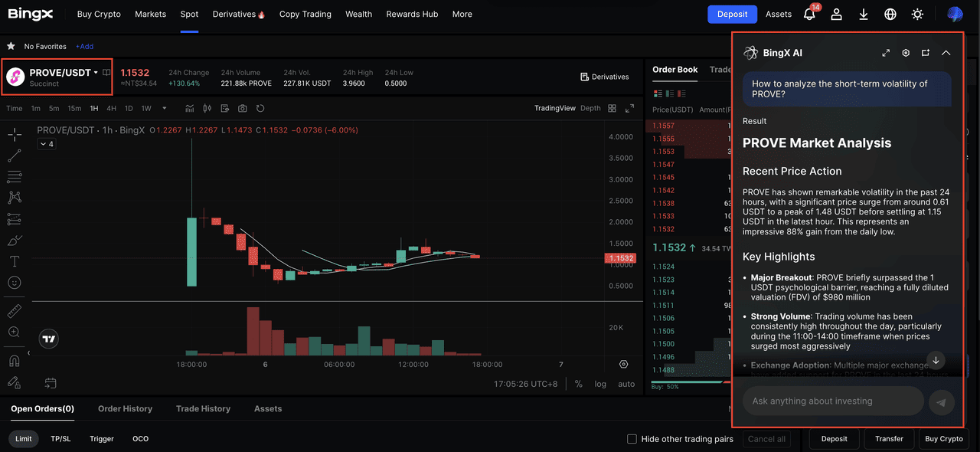
Task: Click the Ask anything about investing field
Action: click(832, 401)
